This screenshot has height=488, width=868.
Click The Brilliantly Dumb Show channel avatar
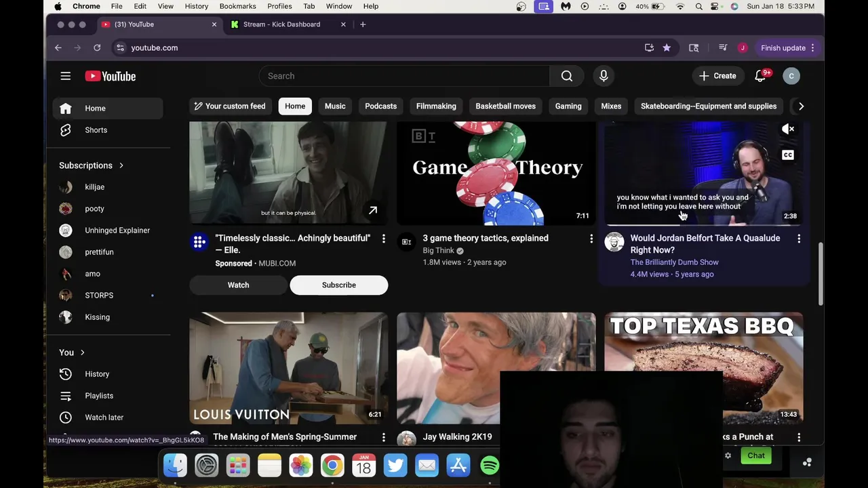(614, 242)
